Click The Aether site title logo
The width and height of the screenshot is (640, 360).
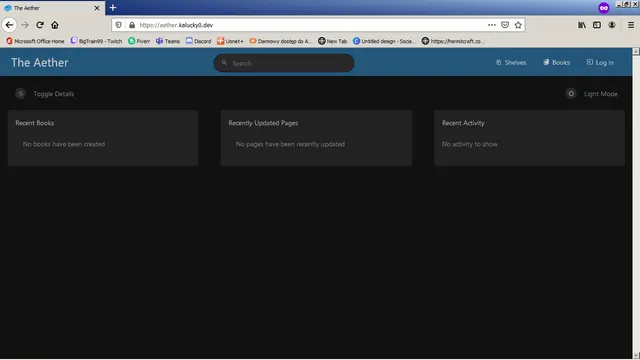[x=40, y=62]
